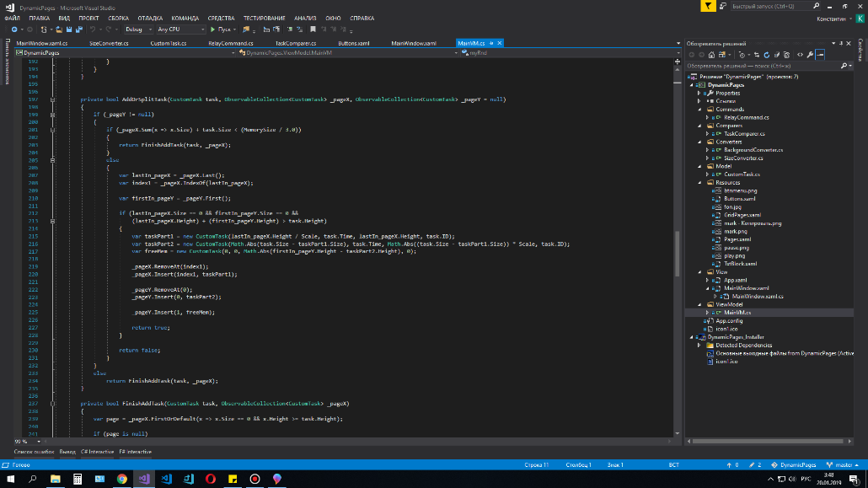Open Opera browser from the taskbar
Viewport: 868px width, 488px height.
tap(210, 479)
